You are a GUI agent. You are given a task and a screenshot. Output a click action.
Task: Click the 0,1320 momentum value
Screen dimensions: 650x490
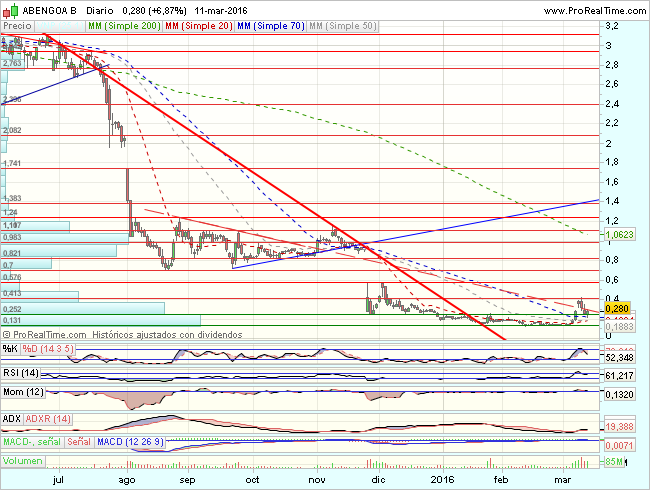[619, 395]
